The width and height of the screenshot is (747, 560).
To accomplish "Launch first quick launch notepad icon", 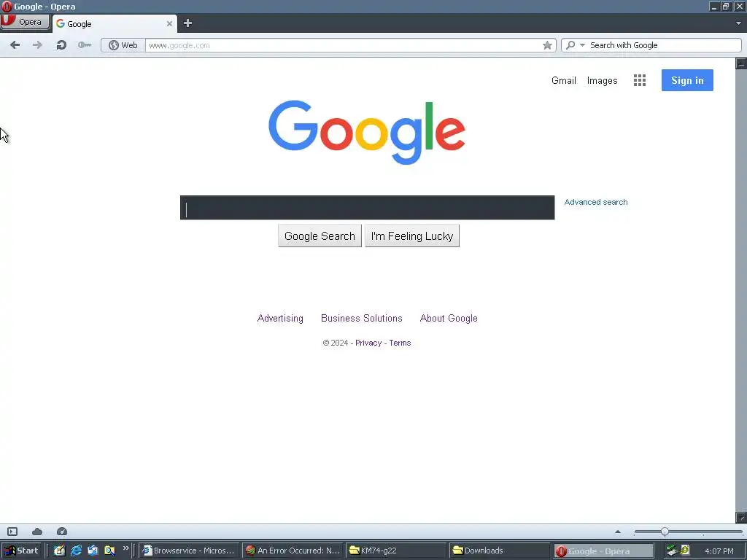I will click(x=59, y=551).
